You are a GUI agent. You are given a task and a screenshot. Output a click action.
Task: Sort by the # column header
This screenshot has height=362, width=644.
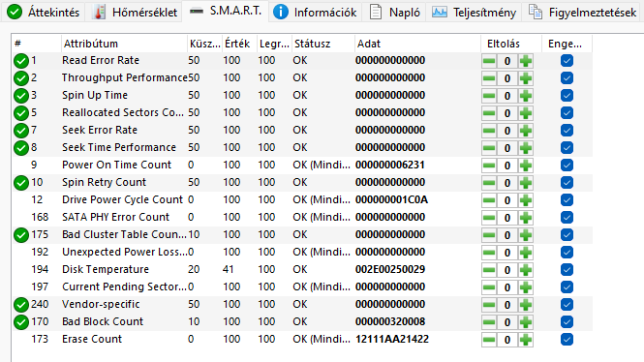tap(36, 44)
